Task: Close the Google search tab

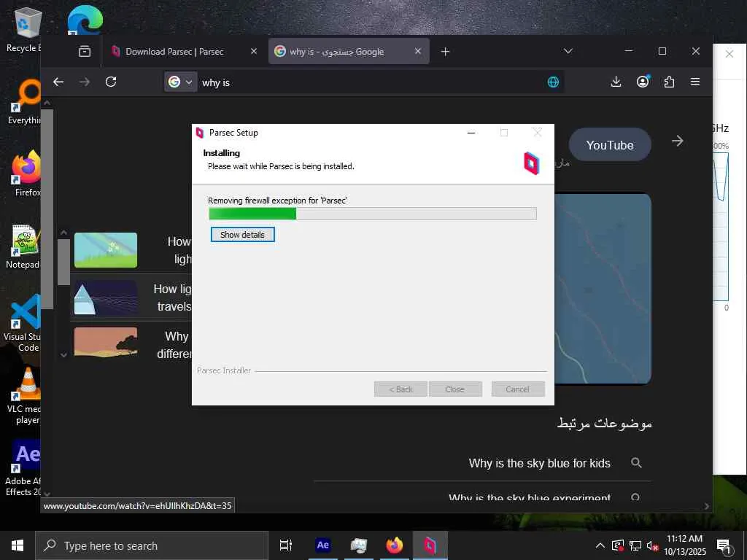Action: (418, 51)
